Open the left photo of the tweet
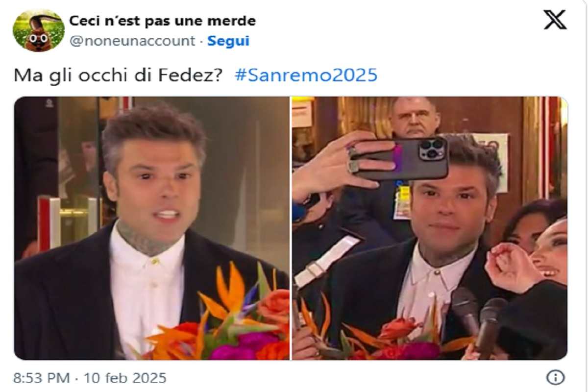The image size is (588, 392). (x=152, y=228)
